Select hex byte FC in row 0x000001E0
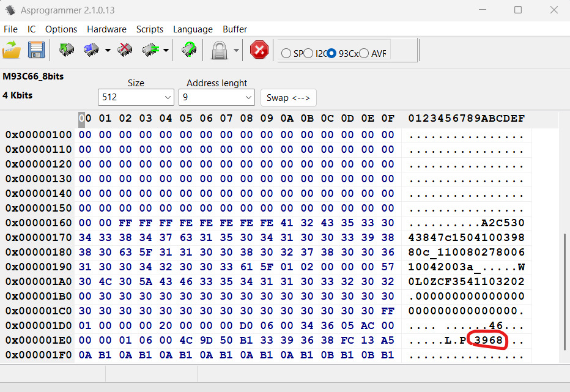 click(x=347, y=341)
